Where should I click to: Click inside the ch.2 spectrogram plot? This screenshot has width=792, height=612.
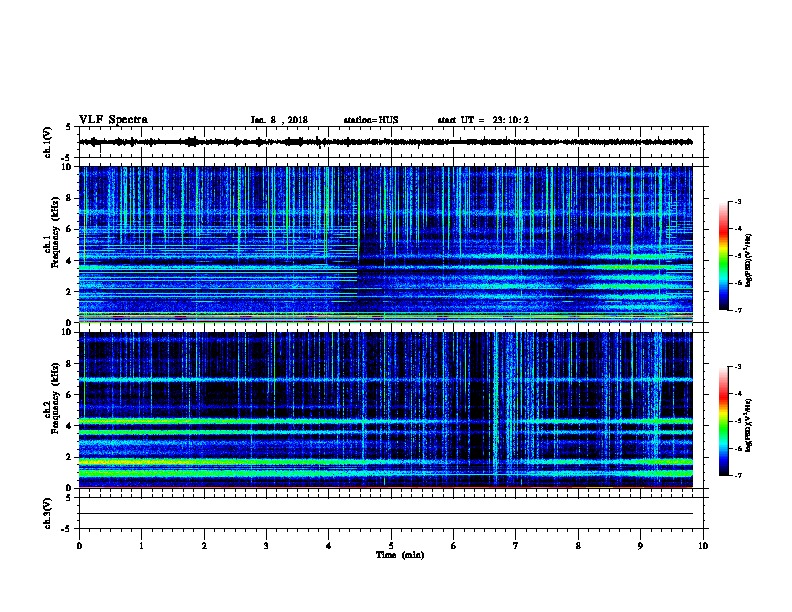[x=385, y=410]
